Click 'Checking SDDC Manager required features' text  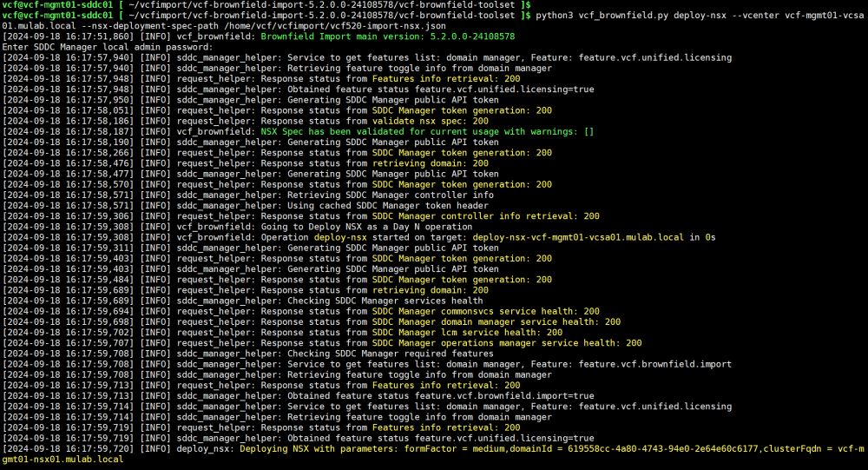(x=391, y=354)
